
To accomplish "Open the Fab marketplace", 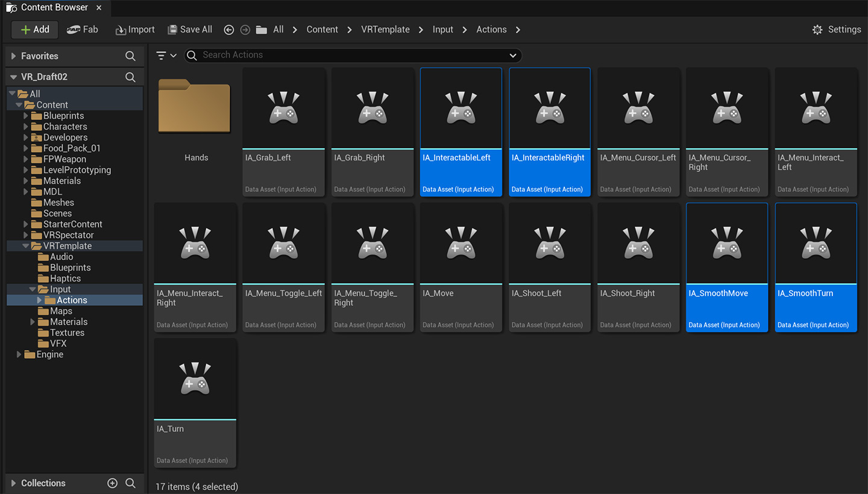I will tap(83, 30).
